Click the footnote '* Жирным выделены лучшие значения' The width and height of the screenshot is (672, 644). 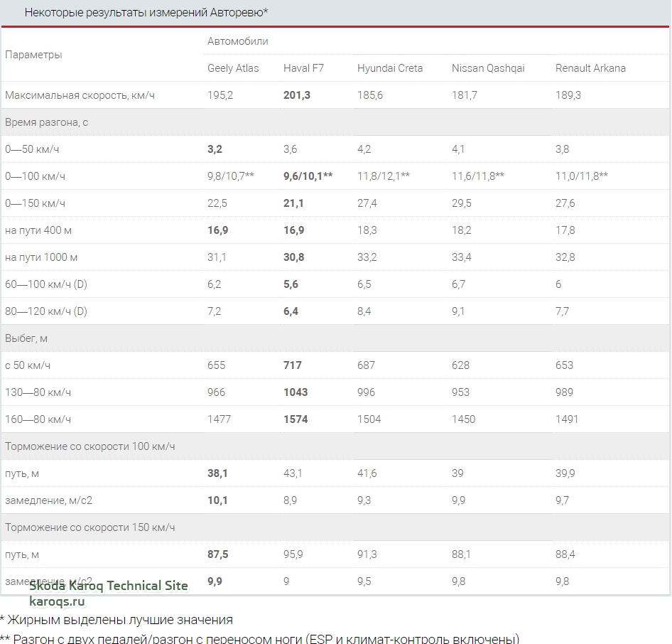pos(116,620)
